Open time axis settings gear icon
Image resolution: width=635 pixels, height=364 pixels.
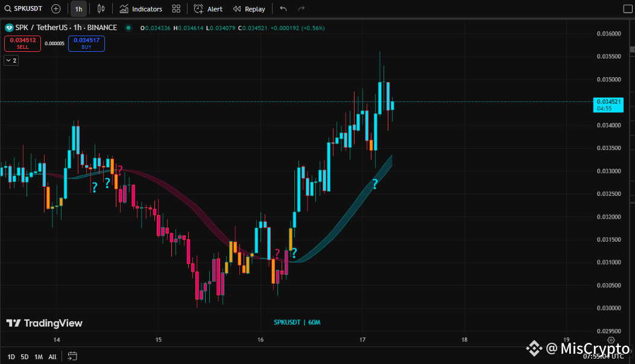tap(611, 340)
